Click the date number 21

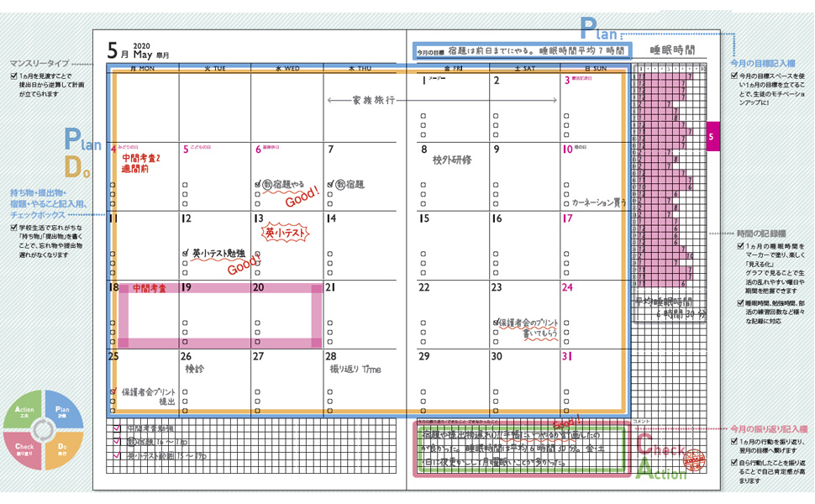tap(330, 287)
